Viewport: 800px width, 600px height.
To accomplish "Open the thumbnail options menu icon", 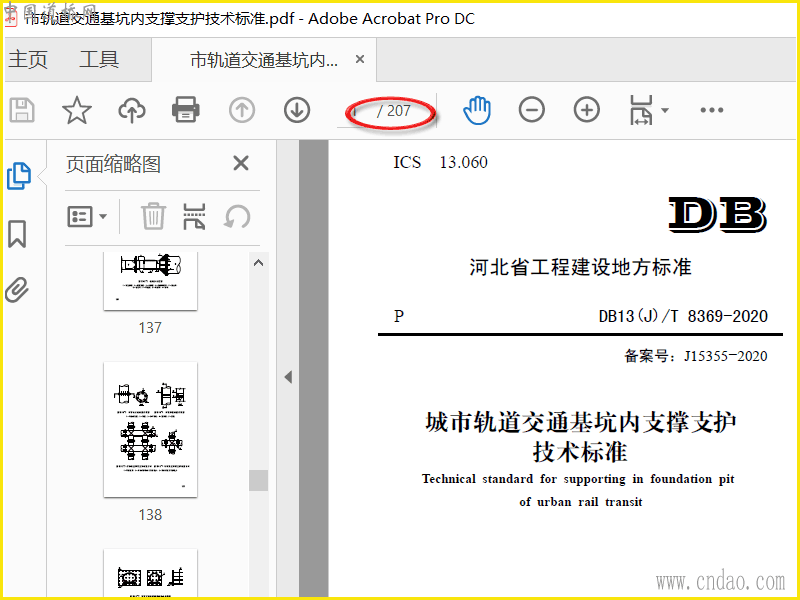I will point(87,217).
